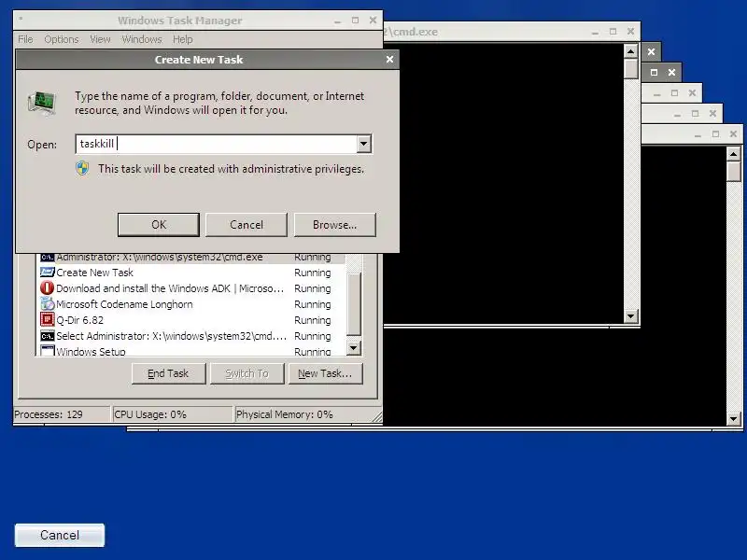Screen dimensions: 747x560
Task: Open the View menu in Task Manager
Action: [100, 39]
